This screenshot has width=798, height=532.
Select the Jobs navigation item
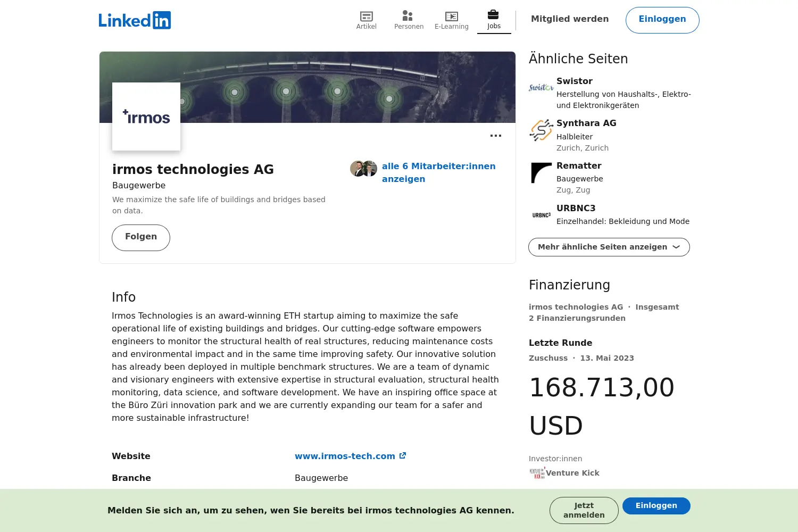click(494, 20)
